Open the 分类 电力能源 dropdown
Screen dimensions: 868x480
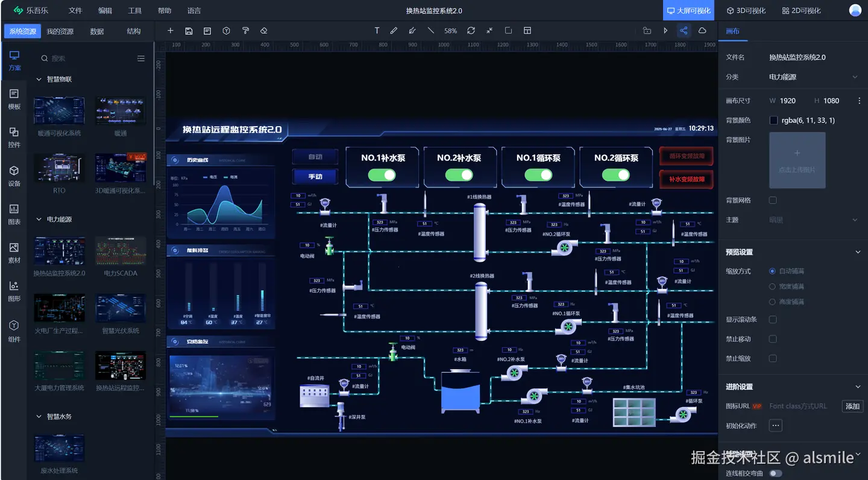[814, 77]
